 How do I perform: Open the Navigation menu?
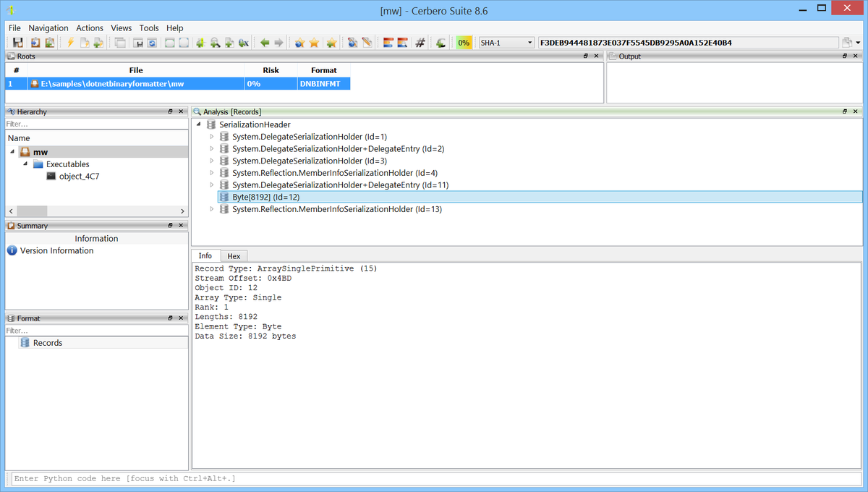tap(48, 27)
